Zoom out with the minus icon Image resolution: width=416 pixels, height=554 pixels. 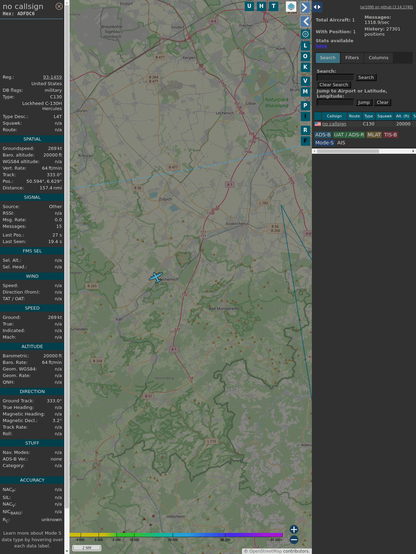294,540
